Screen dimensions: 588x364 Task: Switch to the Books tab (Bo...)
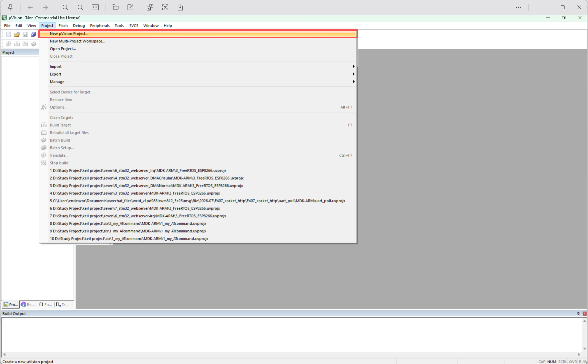coord(28,305)
